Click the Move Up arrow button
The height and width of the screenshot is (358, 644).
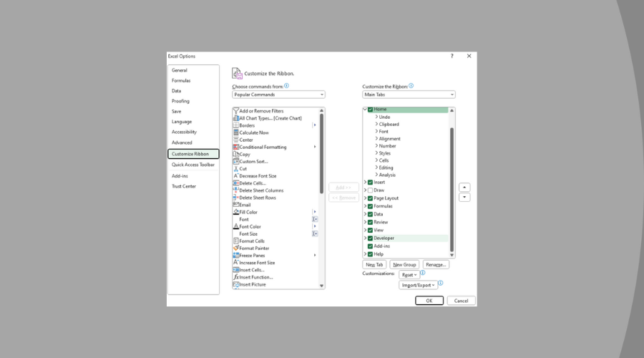[464, 188]
